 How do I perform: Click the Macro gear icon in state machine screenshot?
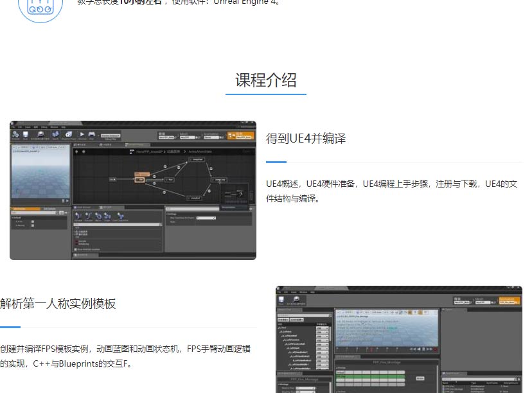[98, 216]
